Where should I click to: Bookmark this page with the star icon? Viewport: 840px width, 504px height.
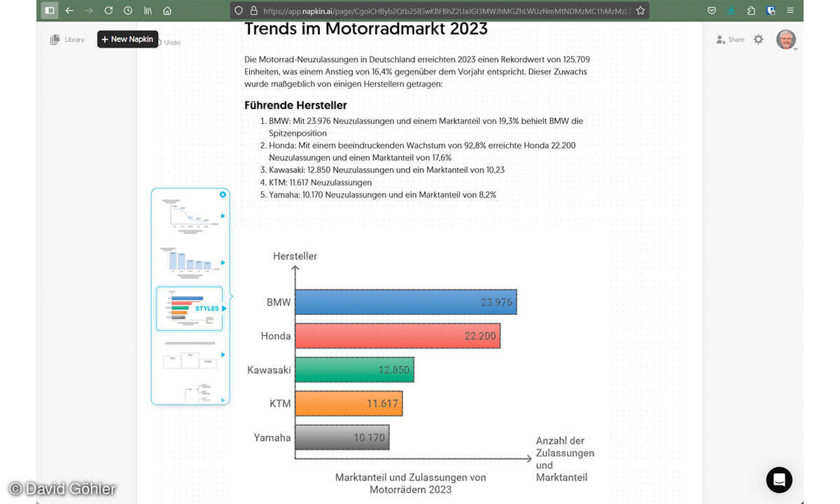point(640,10)
